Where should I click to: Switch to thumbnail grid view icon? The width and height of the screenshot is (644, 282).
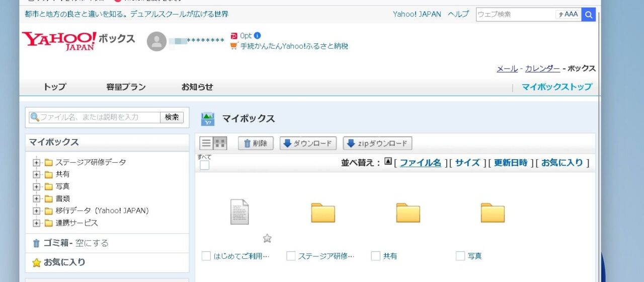[220, 144]
